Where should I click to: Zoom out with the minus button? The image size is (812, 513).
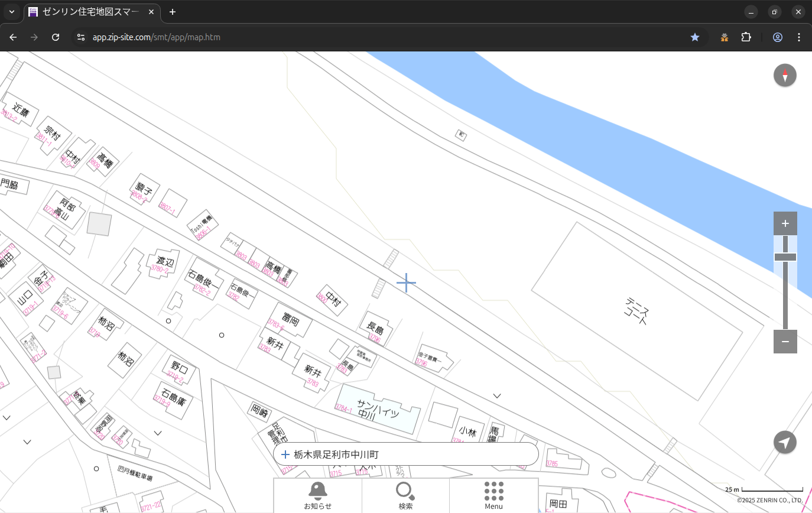click(785, 342)
